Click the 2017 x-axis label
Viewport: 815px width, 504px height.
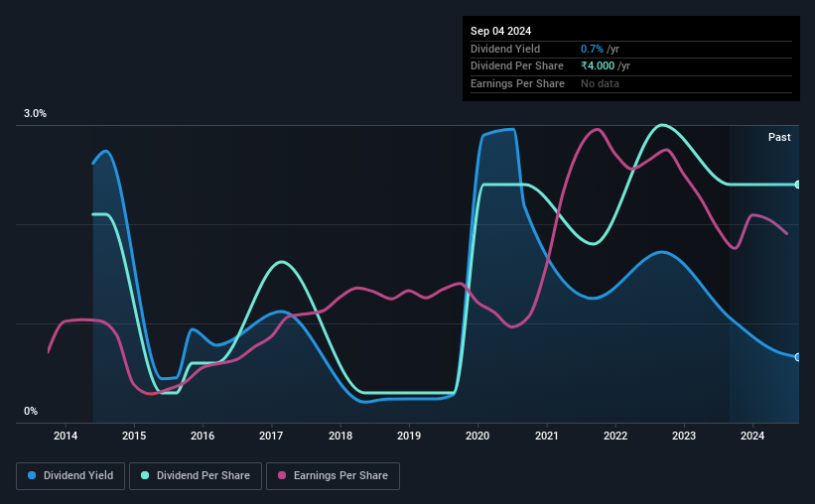click(x=271, y=436)
